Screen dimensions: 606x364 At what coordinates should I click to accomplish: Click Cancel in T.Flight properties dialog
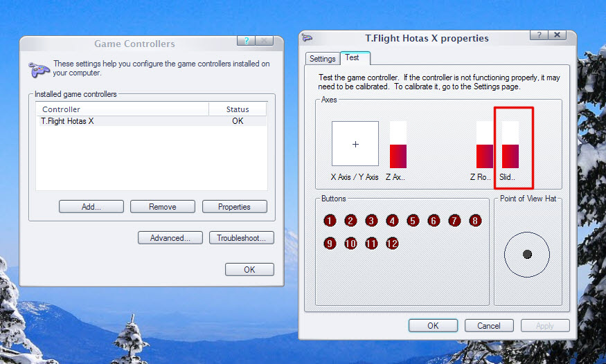click(489, 325)
